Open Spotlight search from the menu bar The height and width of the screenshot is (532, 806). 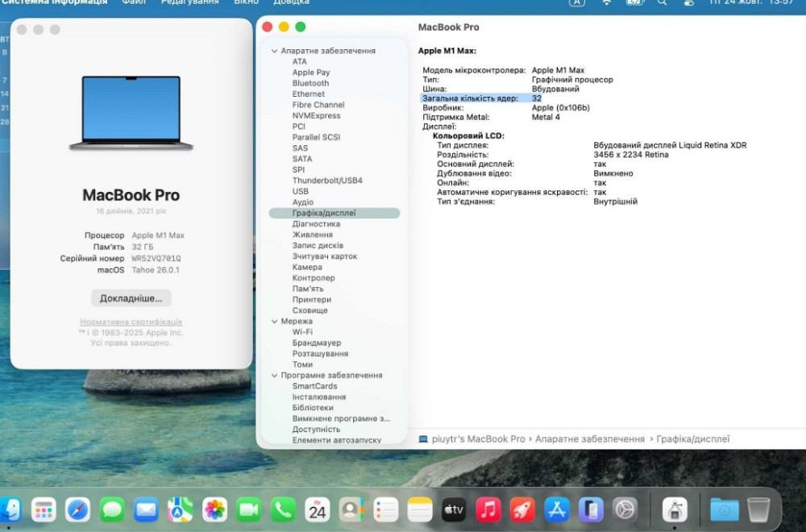[x=663, y=5]
